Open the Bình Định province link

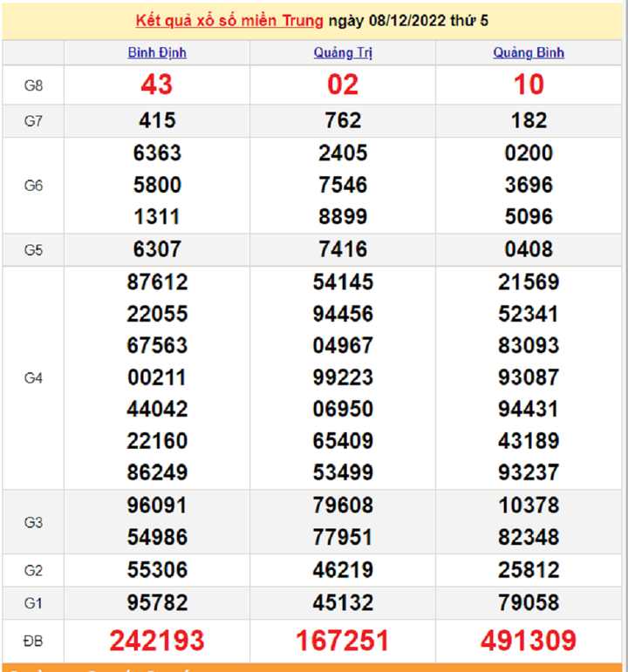pyautogui.click(x=157, y=53)
